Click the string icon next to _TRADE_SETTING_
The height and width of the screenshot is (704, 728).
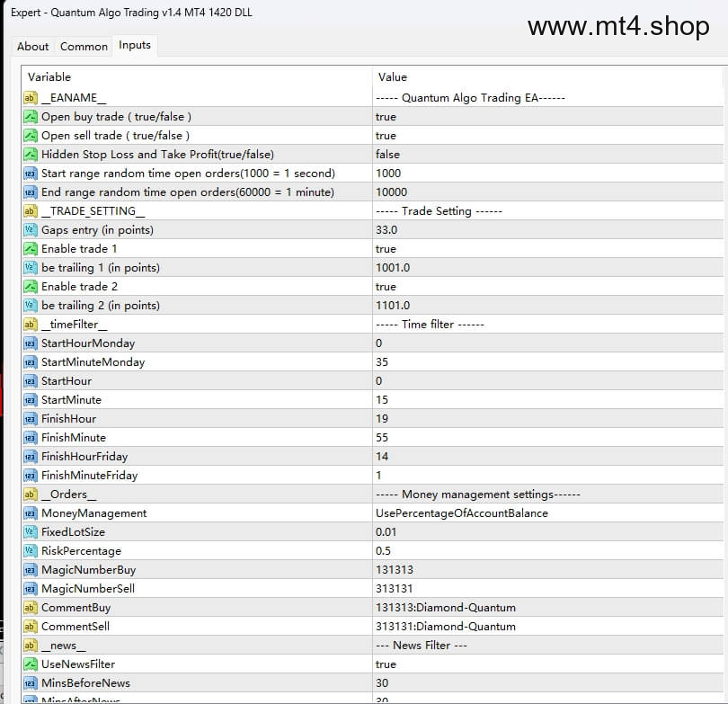point(31,211)
